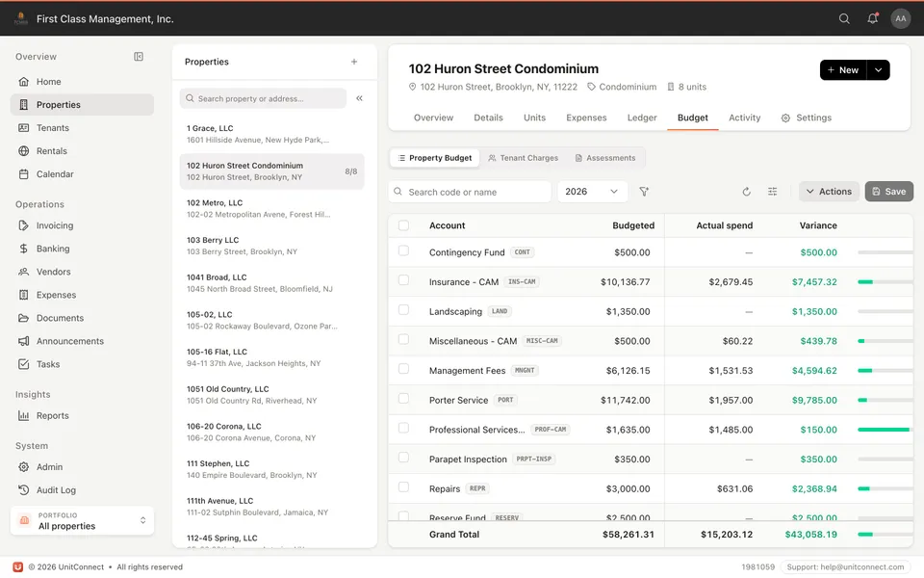Open the search icon in top bar
Image resolution: width=924 pixels, height=578 pixels.
844,19
